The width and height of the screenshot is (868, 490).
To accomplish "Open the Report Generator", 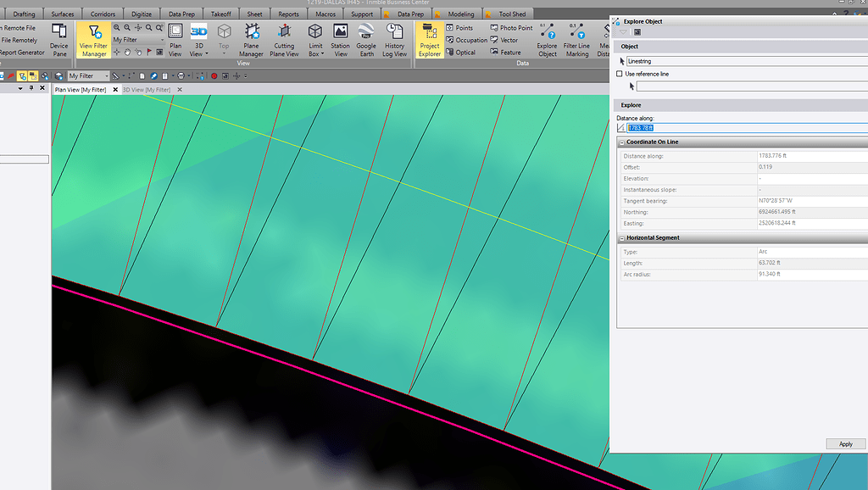I will point(22,53).
